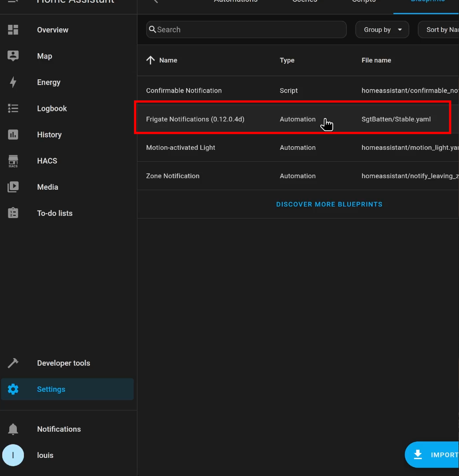This screenshot has width=459, height=476.
Task: Click the HACS store icon
Action: [13, 161]
